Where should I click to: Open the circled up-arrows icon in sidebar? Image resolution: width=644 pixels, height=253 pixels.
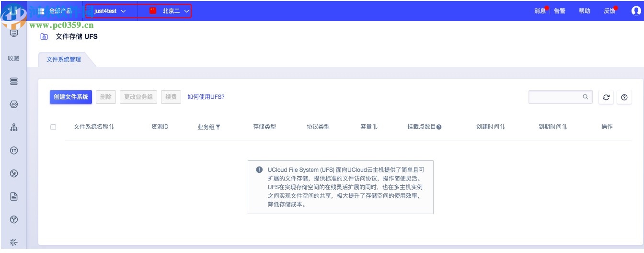14,150
